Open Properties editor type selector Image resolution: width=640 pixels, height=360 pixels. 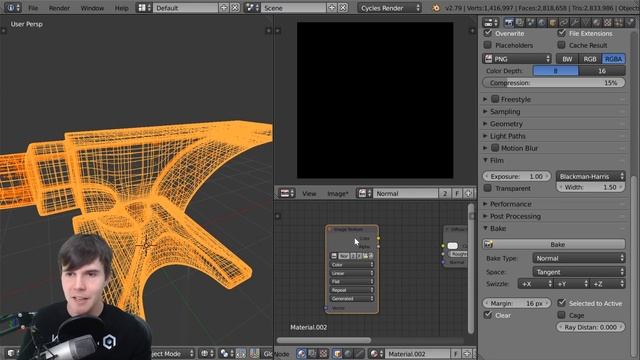pyautogui.click(x=490, y=23)
